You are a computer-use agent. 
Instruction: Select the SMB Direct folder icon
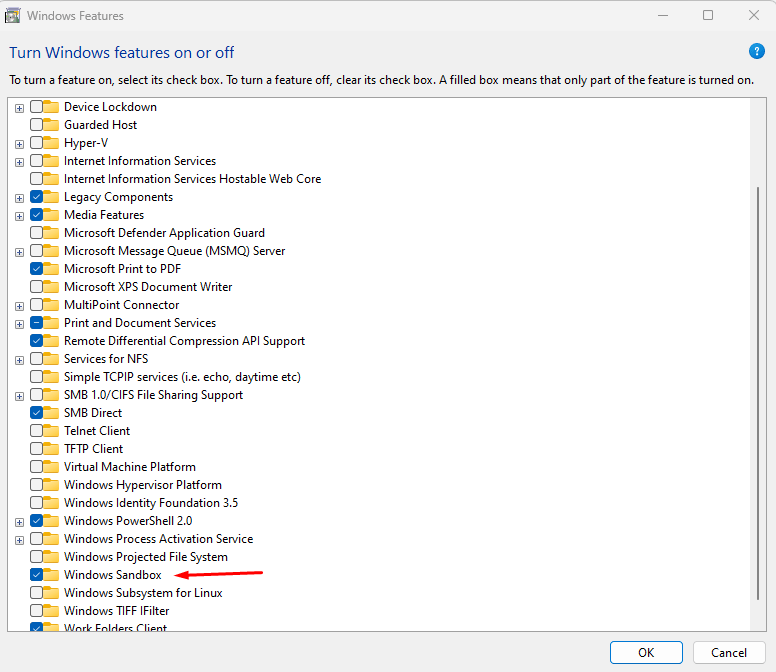51,413
